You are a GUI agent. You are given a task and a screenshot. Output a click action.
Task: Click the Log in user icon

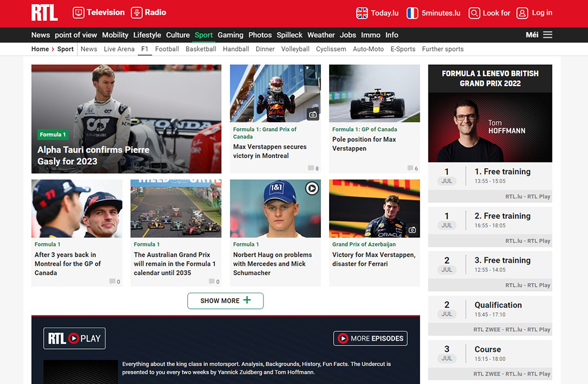[x=522, y=13]
